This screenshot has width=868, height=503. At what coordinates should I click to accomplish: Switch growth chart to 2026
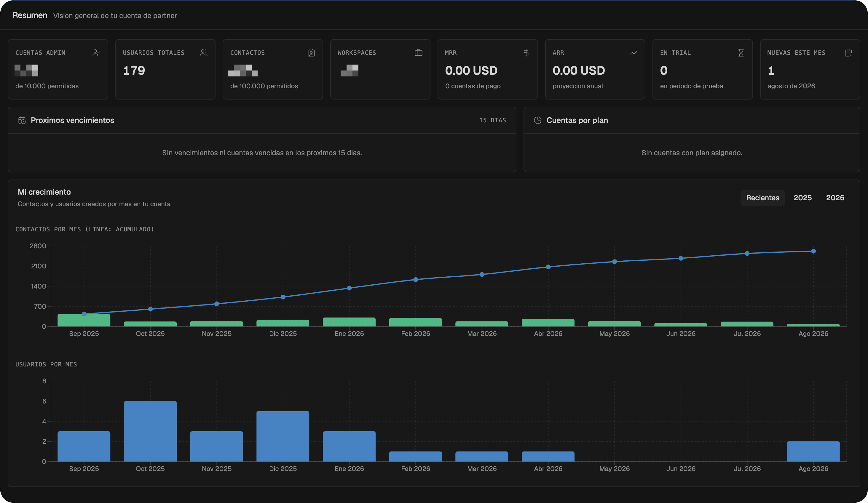tap(835, 198)
